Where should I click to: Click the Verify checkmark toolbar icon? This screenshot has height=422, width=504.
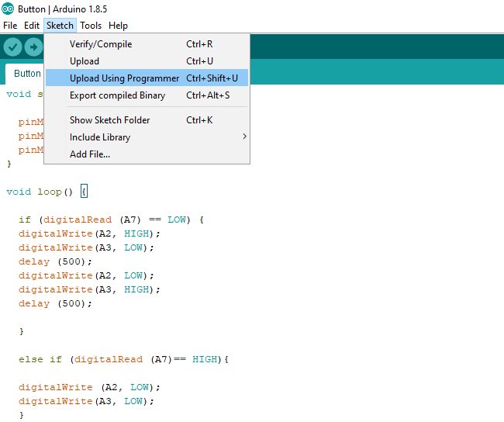(x=12, y=47)
